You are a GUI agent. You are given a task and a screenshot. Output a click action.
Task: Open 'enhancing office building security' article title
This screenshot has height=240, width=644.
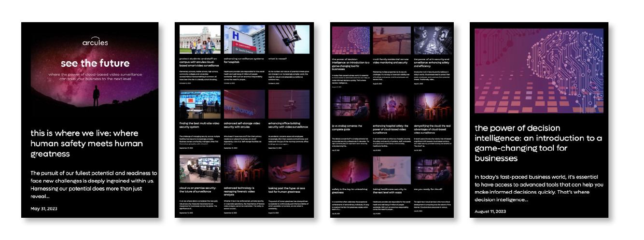[x=288, y=125]
